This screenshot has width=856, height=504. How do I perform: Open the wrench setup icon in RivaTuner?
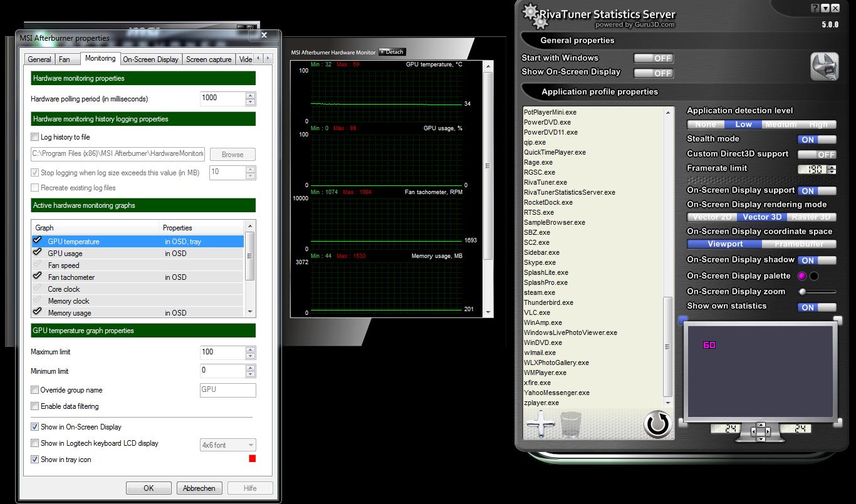point(825,66)
